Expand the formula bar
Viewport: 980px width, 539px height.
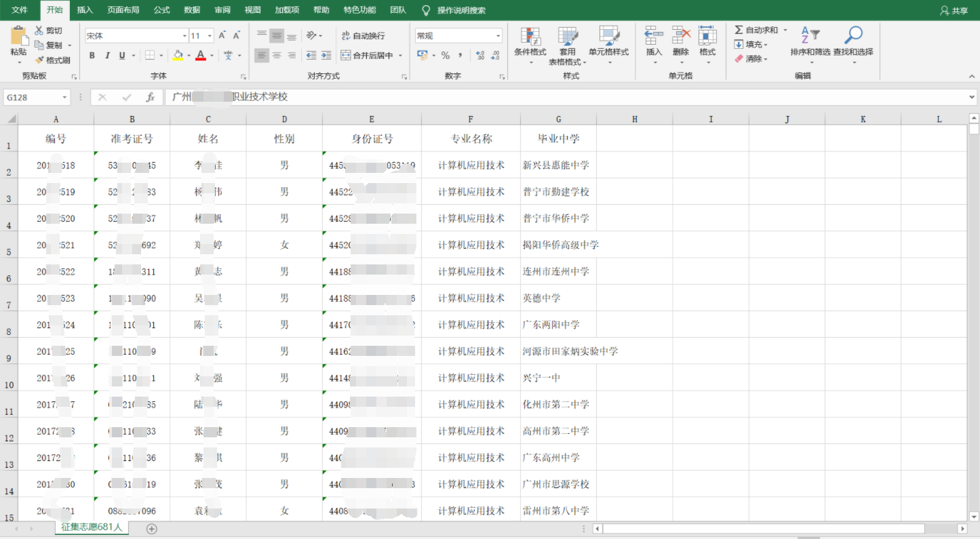[x=973, y=98]
